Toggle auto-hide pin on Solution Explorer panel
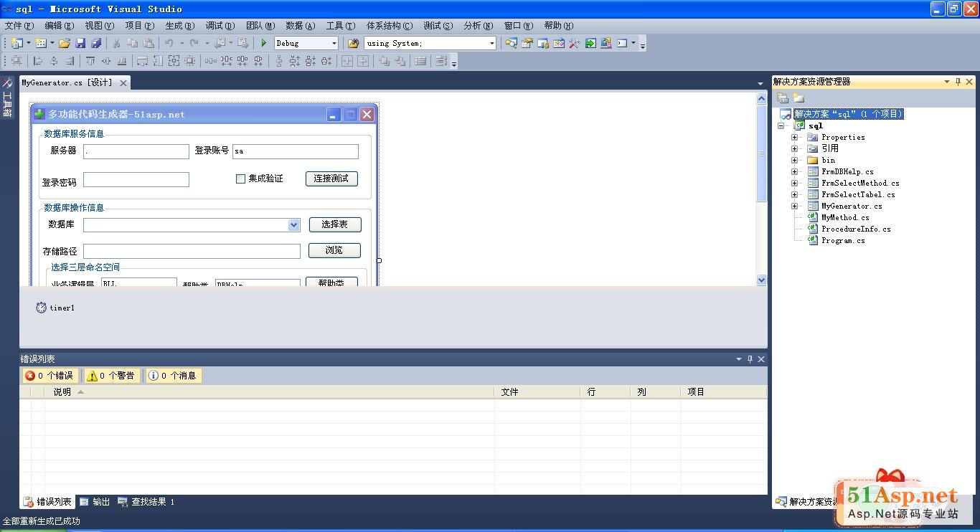 (958, 82)
